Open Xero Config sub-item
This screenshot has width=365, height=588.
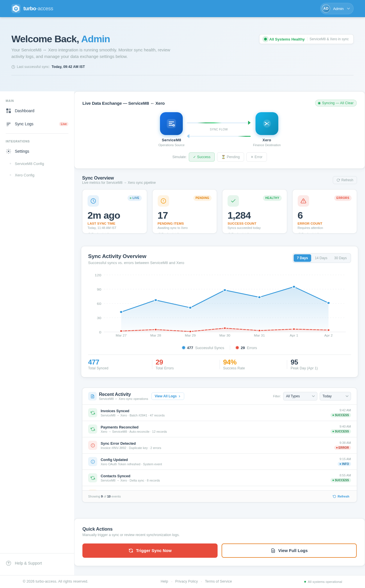[x=25, y=175]
